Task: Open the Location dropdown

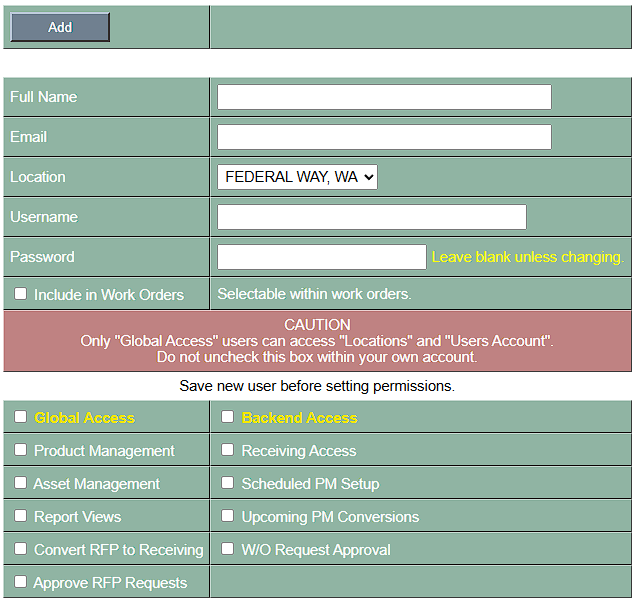Action: coord(297,177)
